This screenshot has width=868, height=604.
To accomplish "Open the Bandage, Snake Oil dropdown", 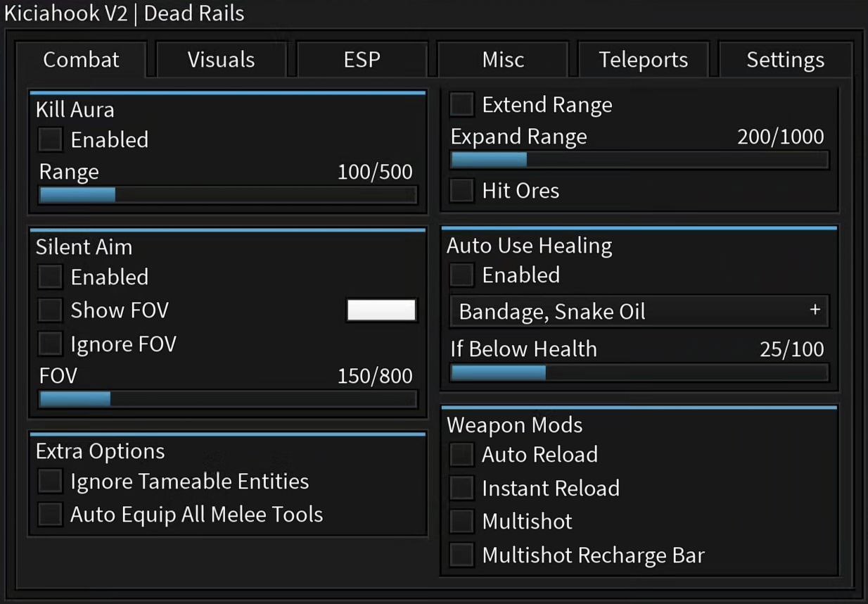I will (639, 311).
